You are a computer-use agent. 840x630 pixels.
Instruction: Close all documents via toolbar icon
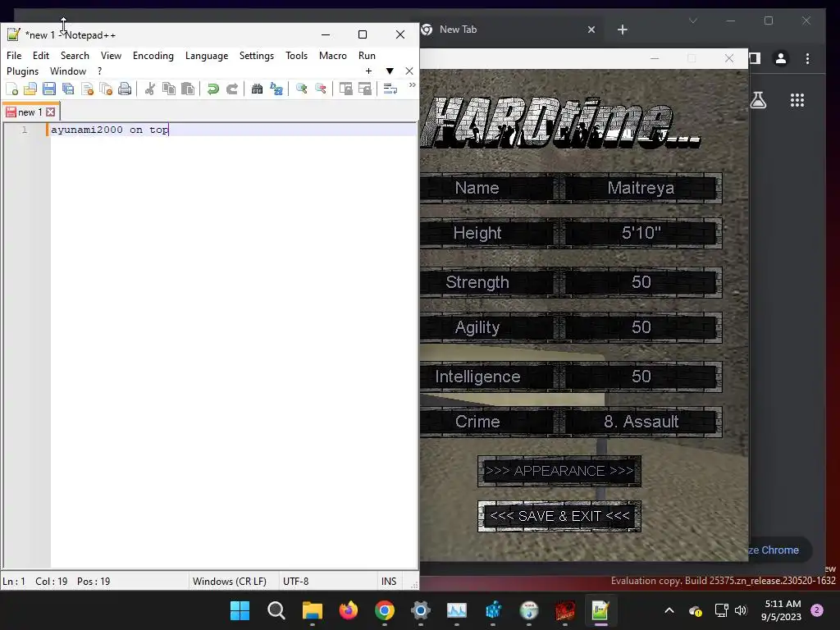106,89
